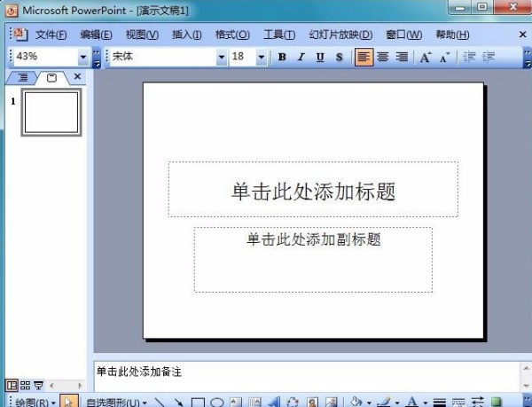Select the Oval drawing tool
This screenshot has width=532, height=407.
point(217,403)
